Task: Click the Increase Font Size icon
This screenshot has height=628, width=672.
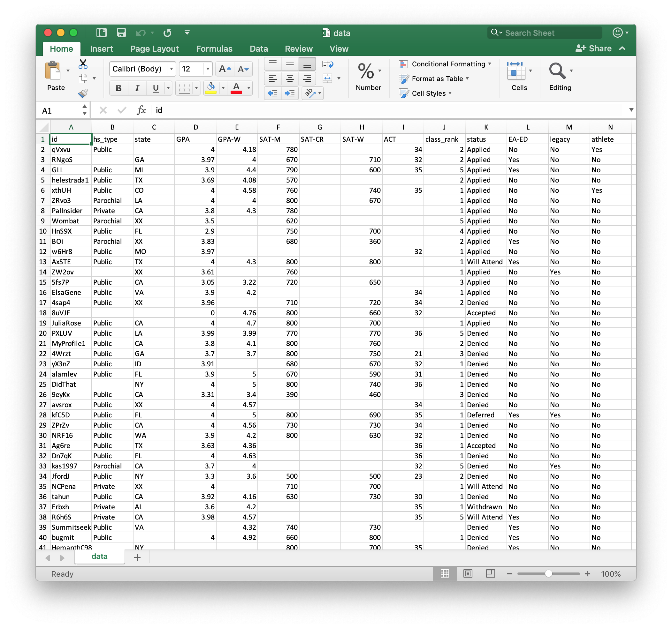Action: pyautogui.click(x=224, y=69)
